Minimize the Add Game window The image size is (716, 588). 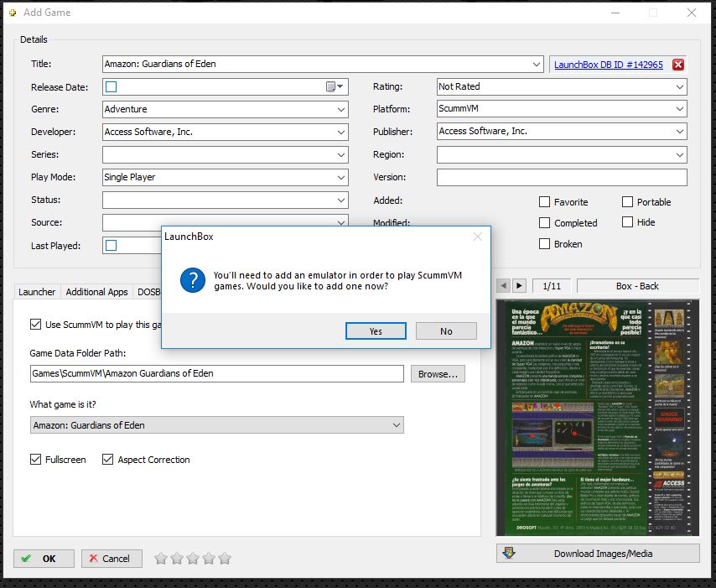615,13
